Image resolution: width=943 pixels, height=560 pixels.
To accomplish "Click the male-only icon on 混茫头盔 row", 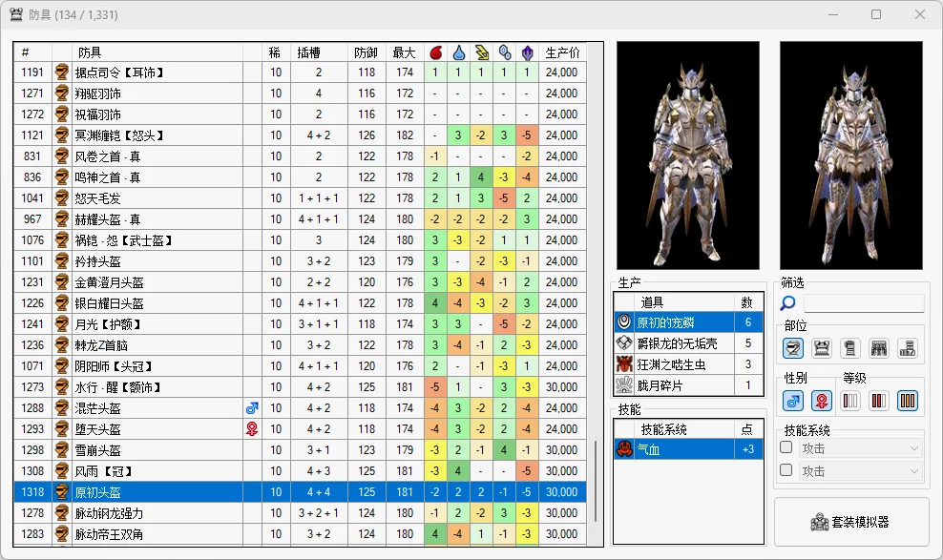I will point(252,408).
